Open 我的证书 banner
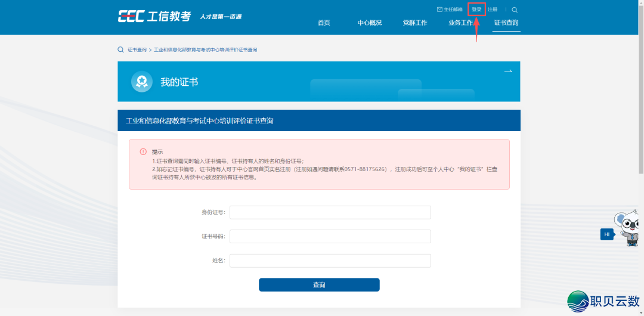644x316 pixels. coord(318,81)
